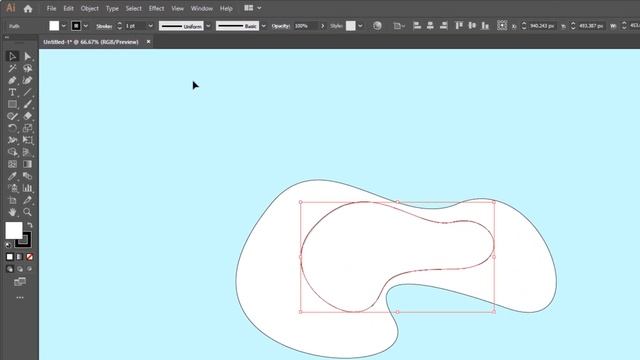Select the Artboard tool

(x=12, y=200)
